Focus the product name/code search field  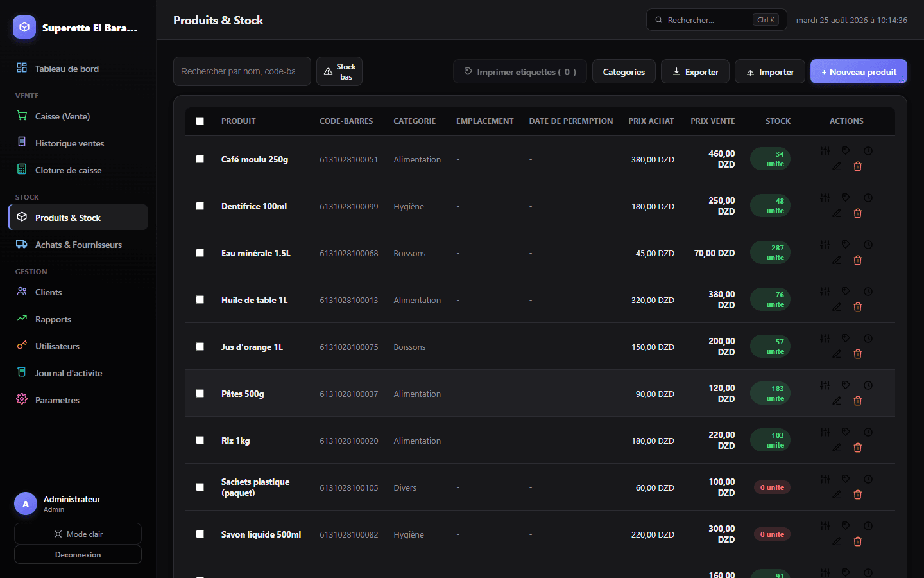coord(242,71)
